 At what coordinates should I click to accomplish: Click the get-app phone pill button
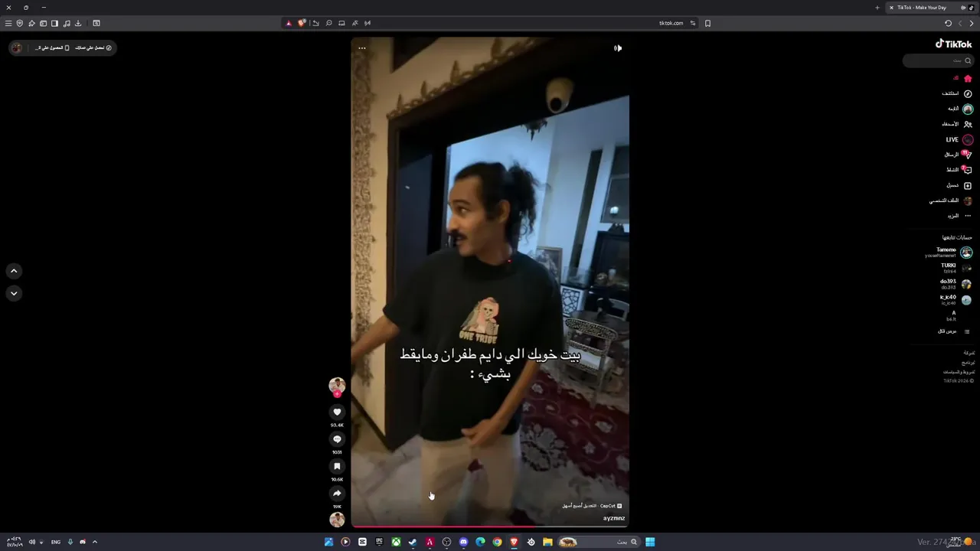pyautogui.click(x=53, y=48)
